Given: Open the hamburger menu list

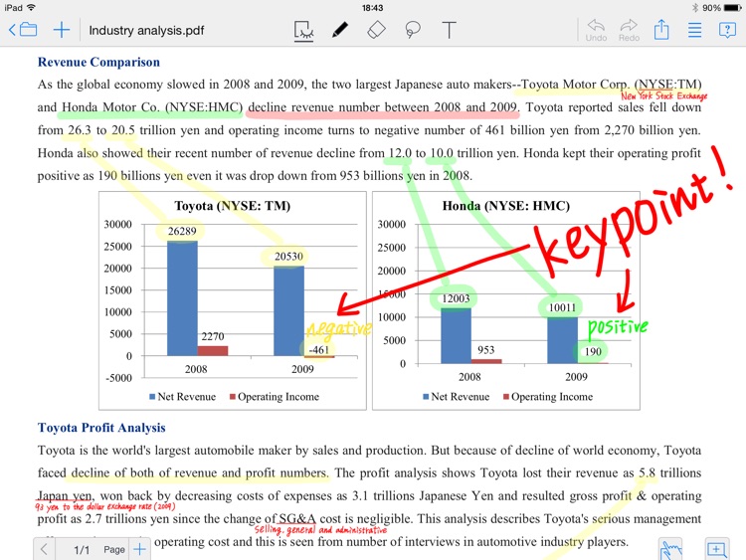Looking at the screenshot, I should tap(694, 30).
